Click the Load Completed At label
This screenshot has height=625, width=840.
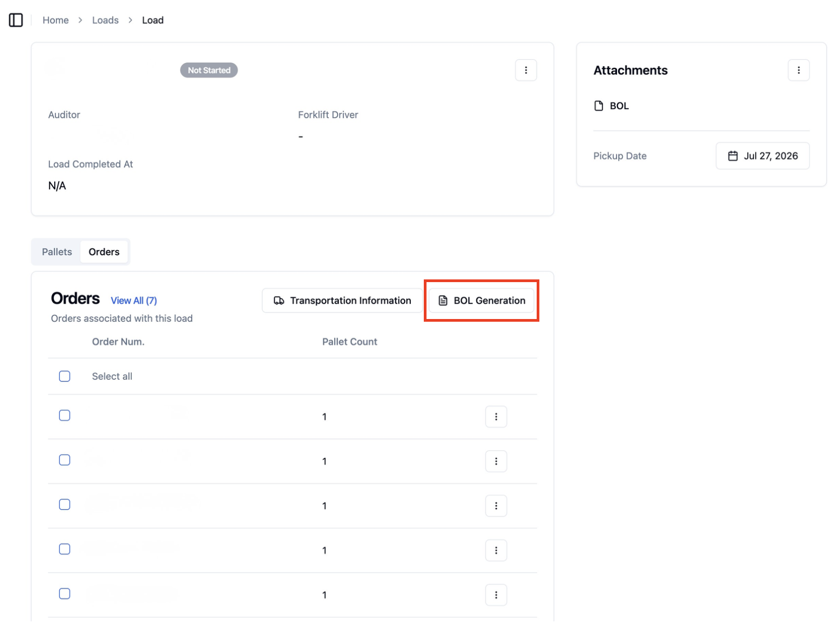point(91,164)
